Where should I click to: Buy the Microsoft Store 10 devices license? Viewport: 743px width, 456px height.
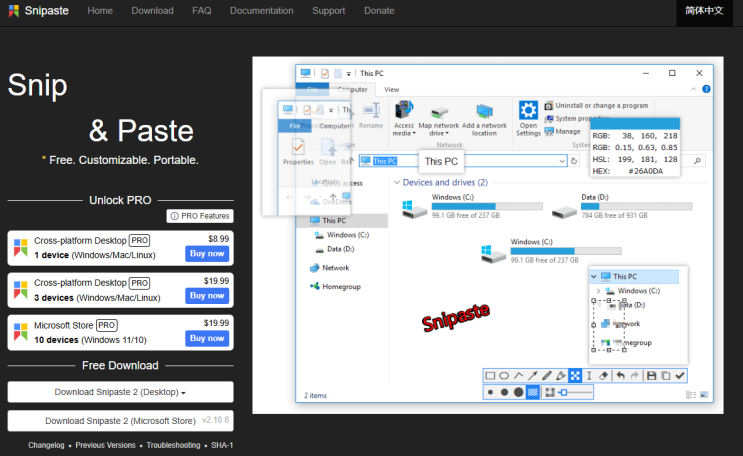coord(207,338)
